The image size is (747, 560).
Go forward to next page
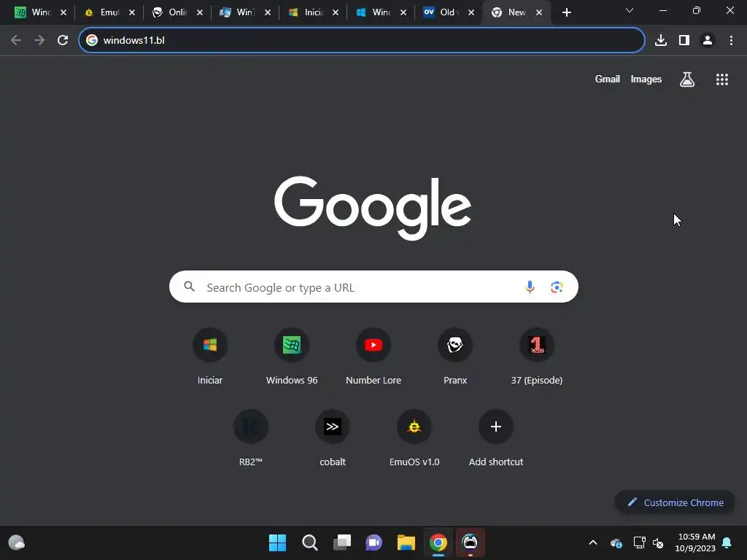(x=39, y=40)
